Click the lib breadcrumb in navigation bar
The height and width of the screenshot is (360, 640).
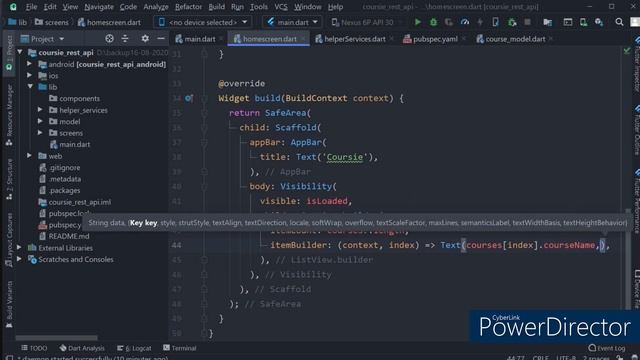(x=18, y=22)
